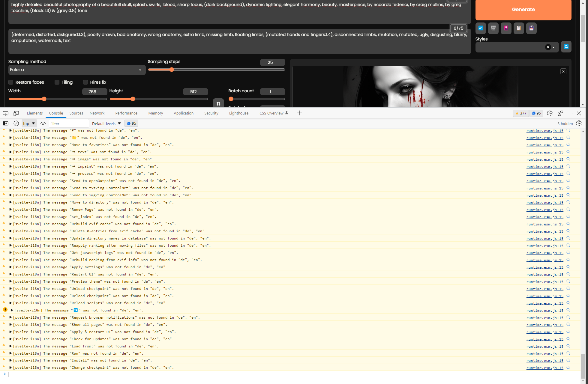Refresh the styles list

[566, 47]
